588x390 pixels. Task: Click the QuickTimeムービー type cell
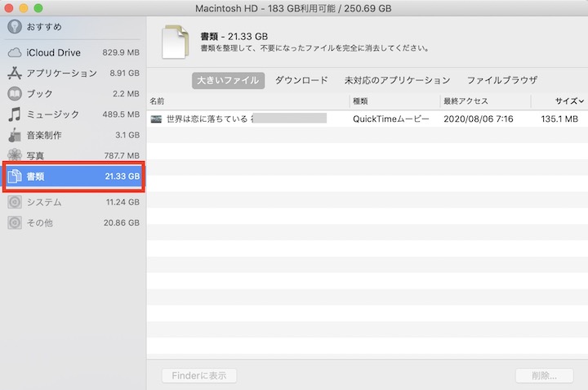pyautogui.click(x=390, y=119)
